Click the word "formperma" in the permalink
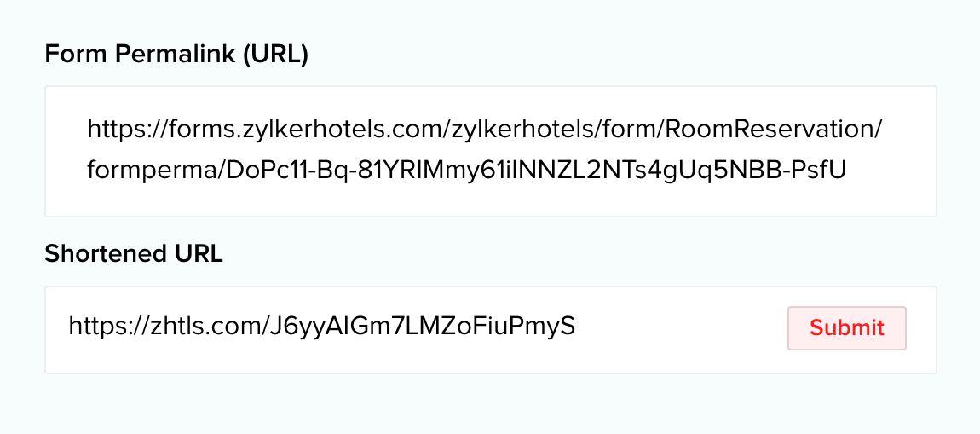 (153, 171)
